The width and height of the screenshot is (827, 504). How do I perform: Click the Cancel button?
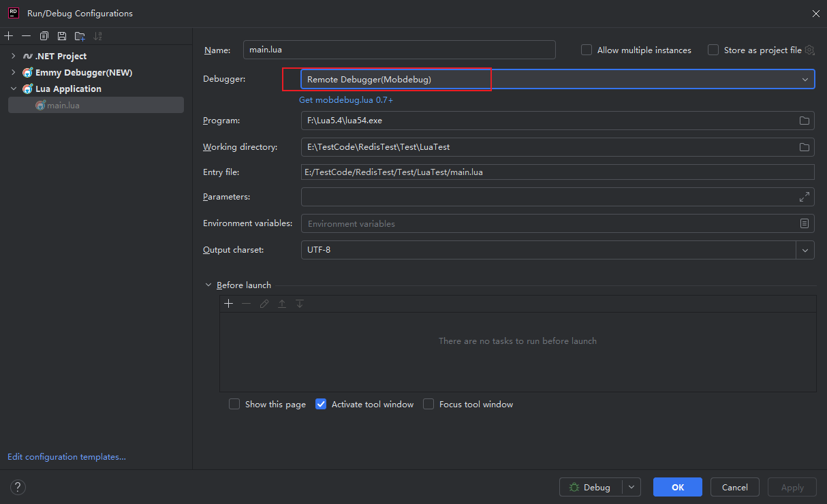coord(735,487)
